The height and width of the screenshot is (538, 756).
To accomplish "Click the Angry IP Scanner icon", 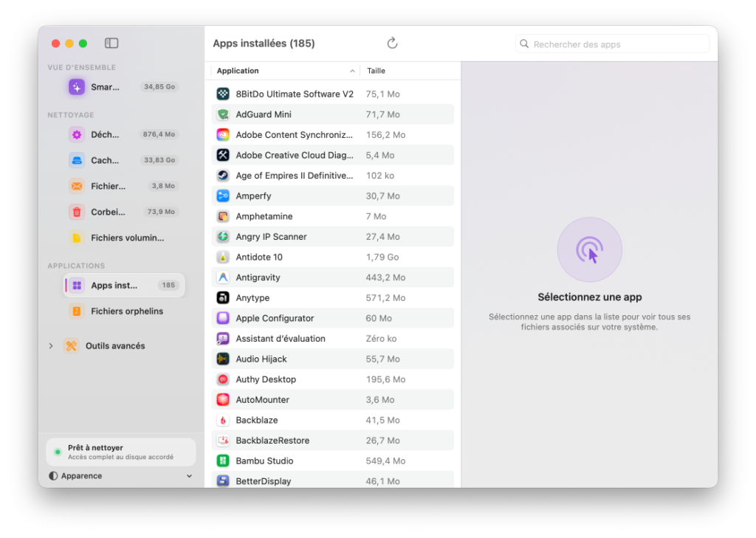I will [223, 237].
